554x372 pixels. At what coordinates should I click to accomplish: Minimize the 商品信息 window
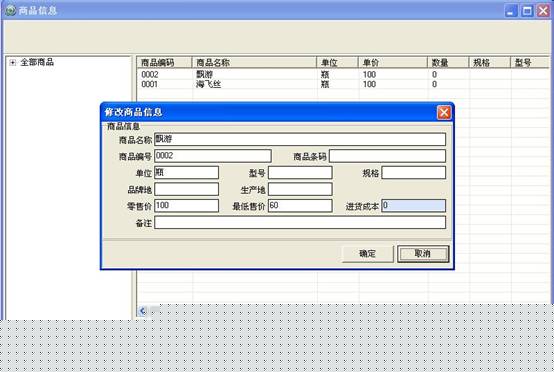[x=511, y=11]
